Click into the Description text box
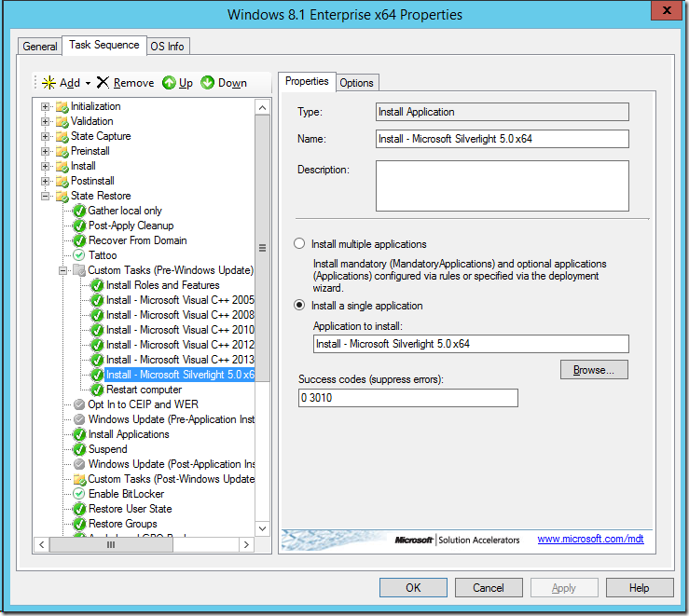The image size is (689, 616). pyautogui.click(x=503, y=185)
